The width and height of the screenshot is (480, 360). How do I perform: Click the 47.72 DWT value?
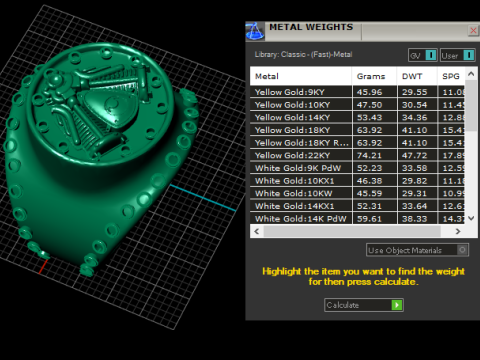click(x=414, y=156)
